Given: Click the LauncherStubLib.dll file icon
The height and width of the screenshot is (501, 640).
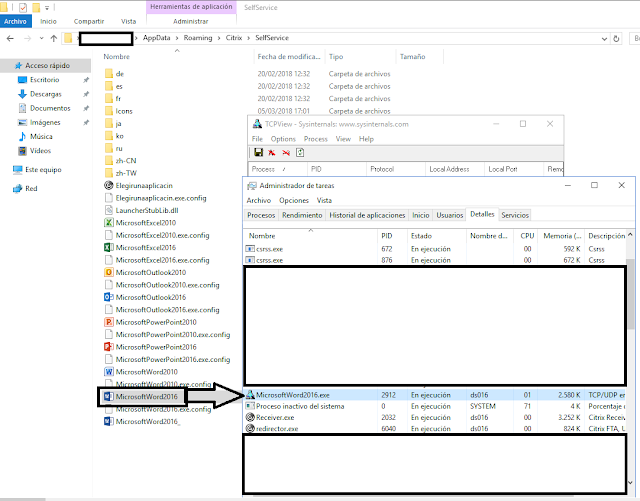Looking at the screenshot, I should pos(109,210).
